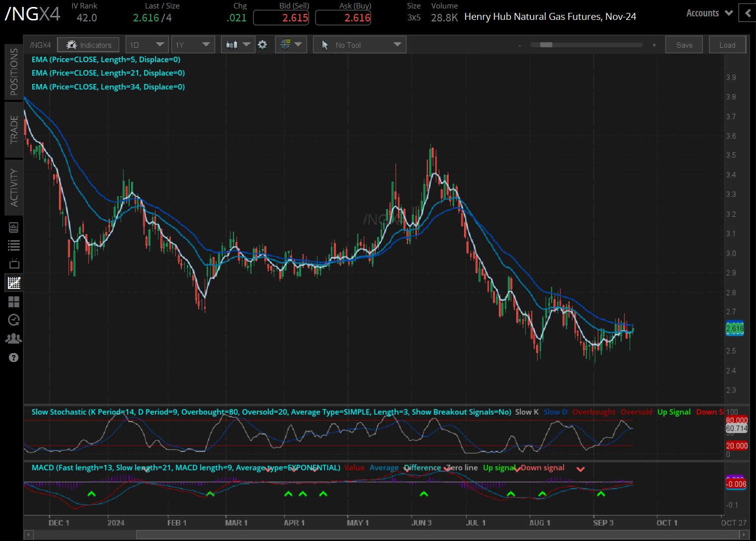Open the chart settings gear
This screenshot has width=756, height=541.
pyautogui.click(x=262, y=44)
